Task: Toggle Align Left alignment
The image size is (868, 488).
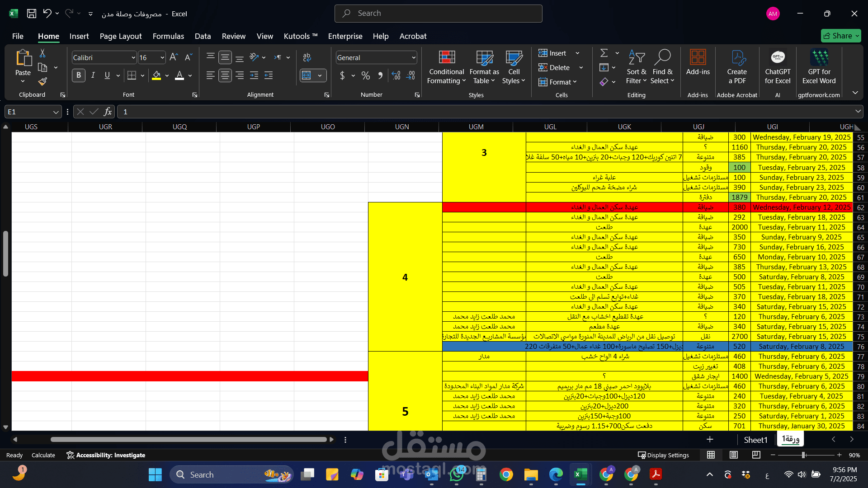Action: click(210, 75)
